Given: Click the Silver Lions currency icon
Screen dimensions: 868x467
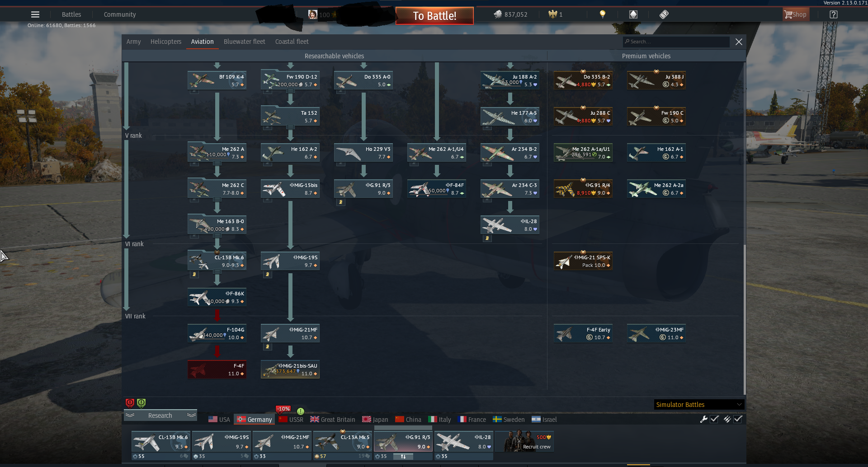Looking at the screenshot, I should point(498,14).
